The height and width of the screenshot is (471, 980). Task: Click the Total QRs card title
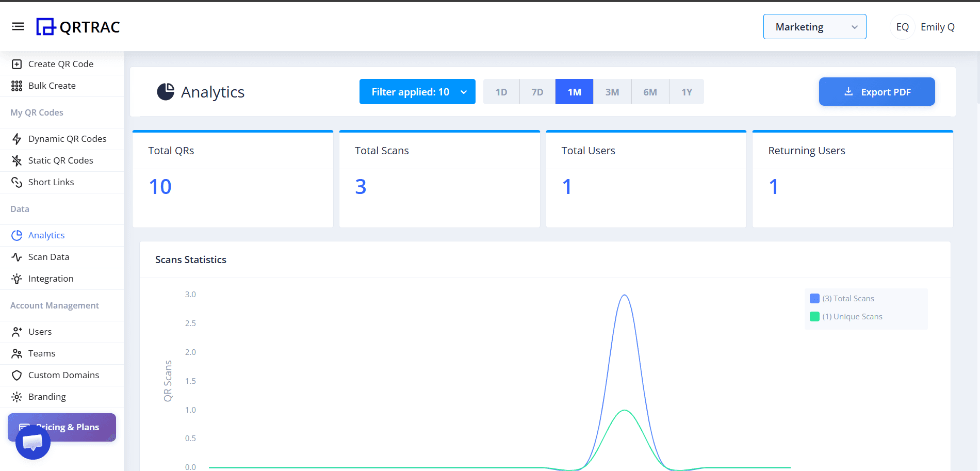[x=171, y=151]
